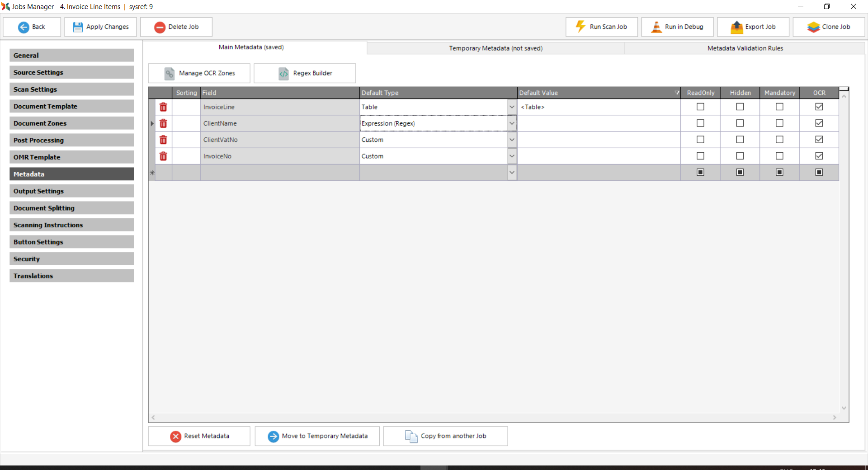Click the ClientName Default Value cell
The width and height of the screenshot is (868, 470).
(x=598, y=123)
